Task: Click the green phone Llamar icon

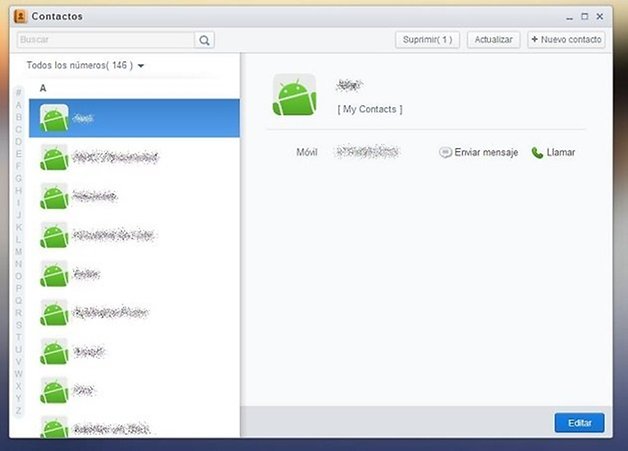Action: coord(537,153)
